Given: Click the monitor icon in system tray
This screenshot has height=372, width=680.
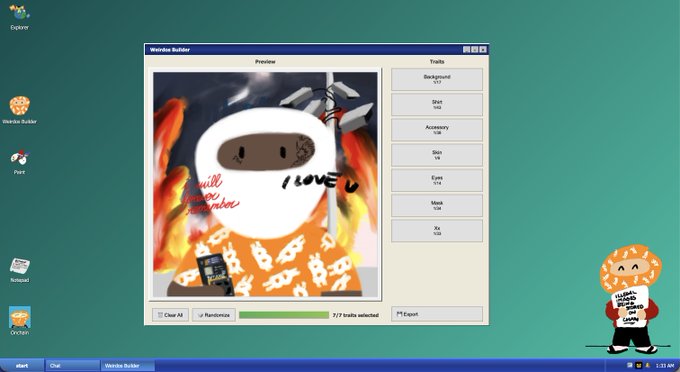Looking at the screenshot, I should click(630, 365).
